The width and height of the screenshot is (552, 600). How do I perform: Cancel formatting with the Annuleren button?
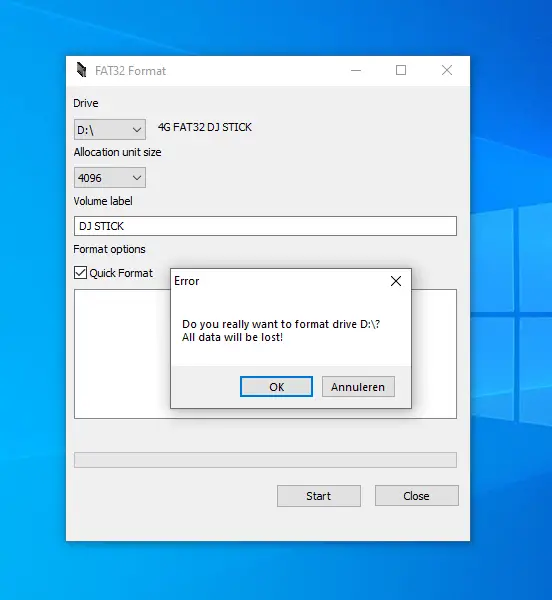tap(358, 387)
